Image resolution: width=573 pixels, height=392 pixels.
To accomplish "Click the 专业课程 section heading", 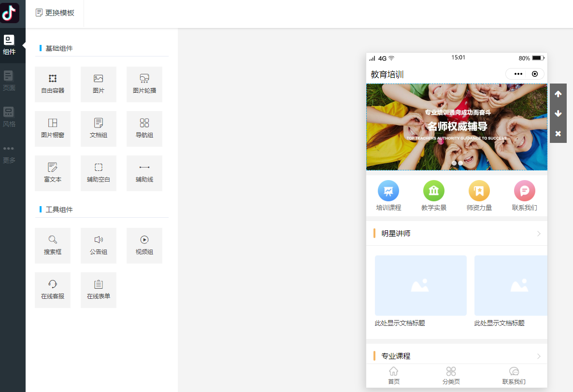I will click(396, 356).
